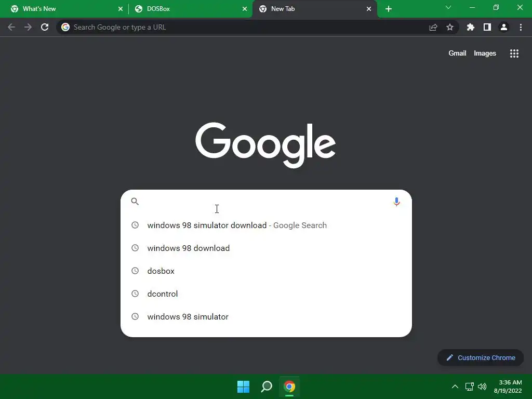Open the Gmail link
532x399 pixels.
[457, 54]
